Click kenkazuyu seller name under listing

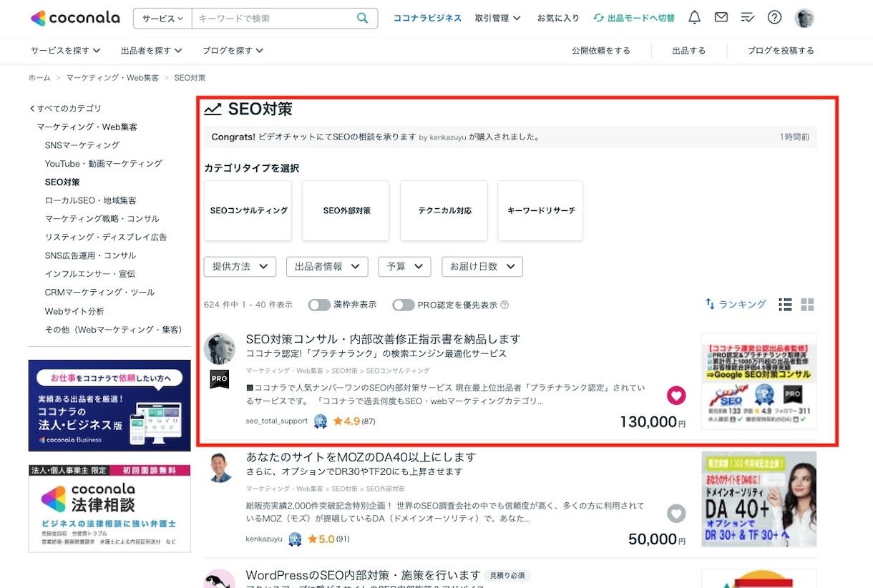click(x=264, y=539)
